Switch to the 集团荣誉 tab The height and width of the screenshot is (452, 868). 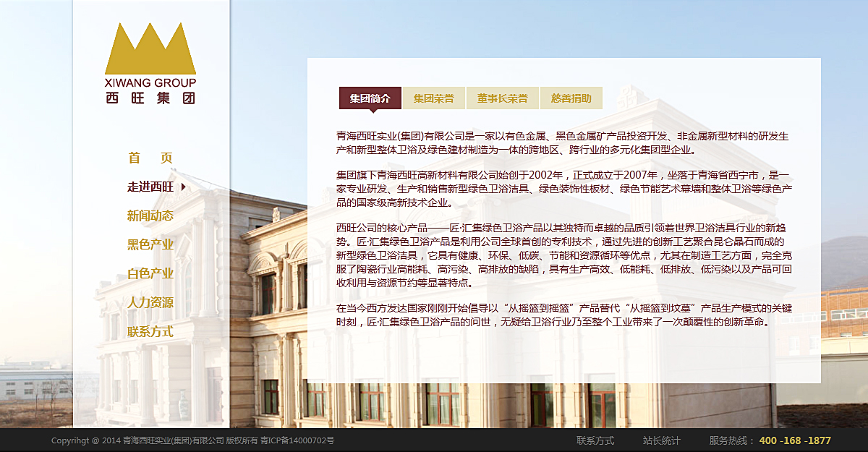click(434, 98)
